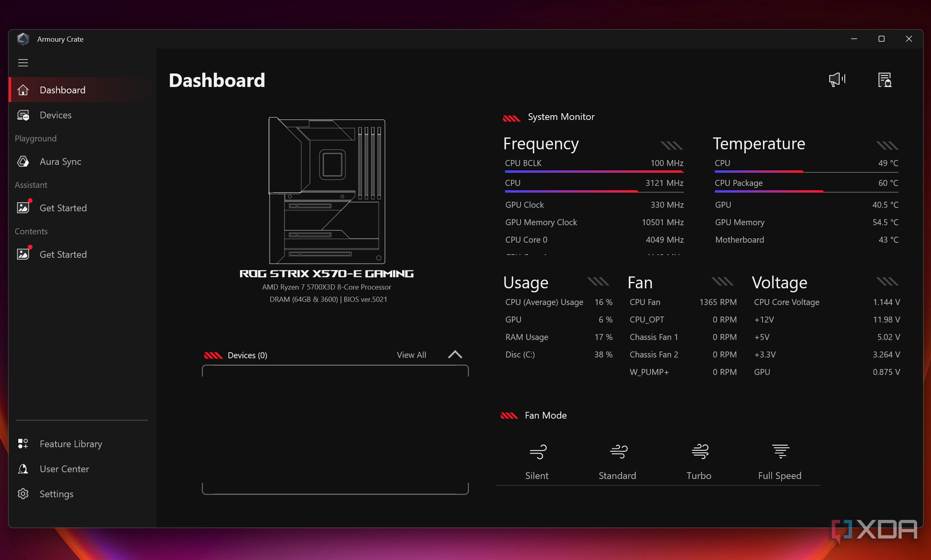This screenshot has height=560, width=931.
Task: Click the View All devices link
Action: (x=411, y=355)
